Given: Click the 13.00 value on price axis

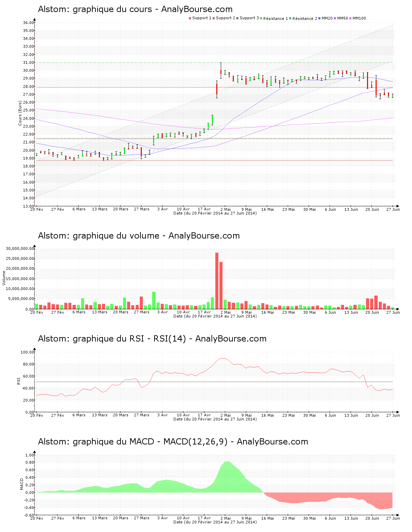Looking at the screenshot, I should (28, 206).
